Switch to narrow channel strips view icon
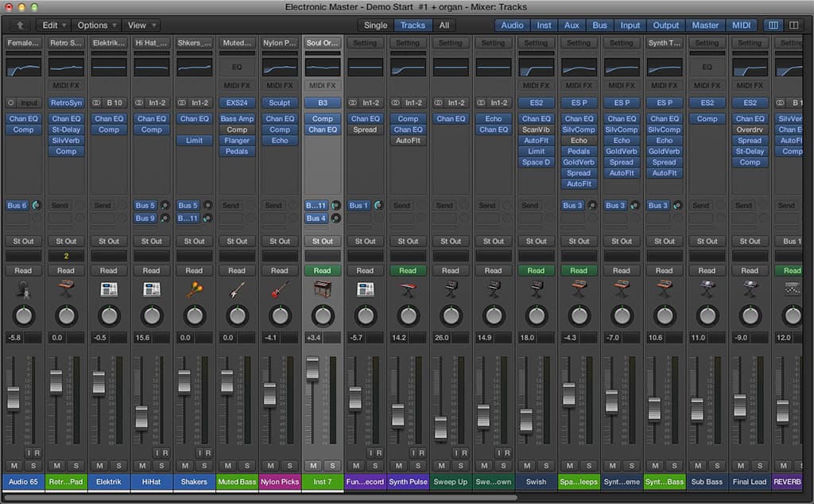 click(773, 25)
